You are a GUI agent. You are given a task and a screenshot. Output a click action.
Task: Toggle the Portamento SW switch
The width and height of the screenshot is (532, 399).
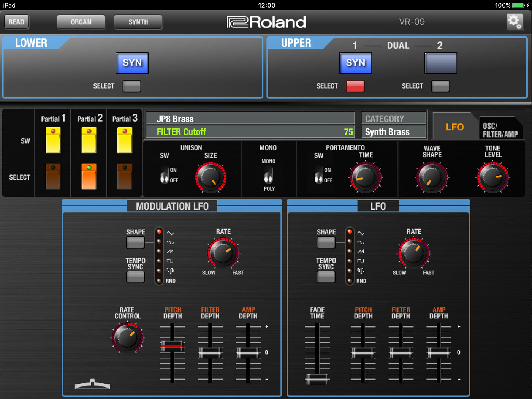pos(318,175)
